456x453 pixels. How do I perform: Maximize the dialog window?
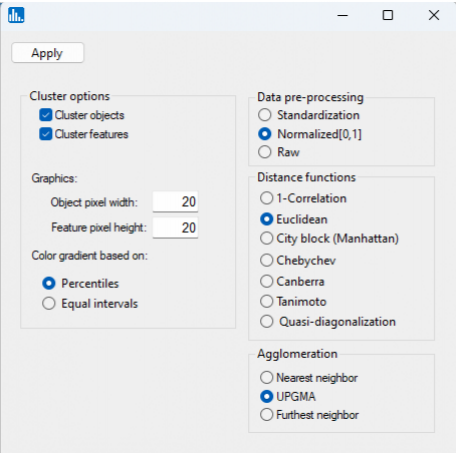point(388,15)
